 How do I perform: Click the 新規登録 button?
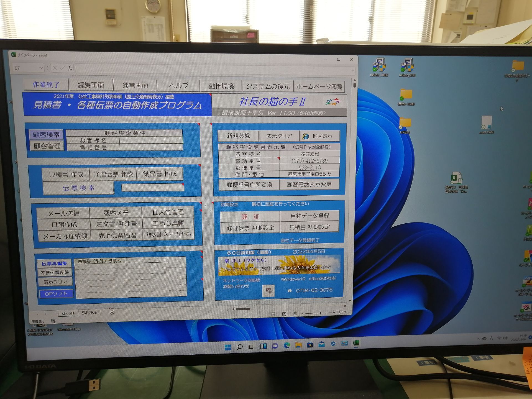click(238, 136)
